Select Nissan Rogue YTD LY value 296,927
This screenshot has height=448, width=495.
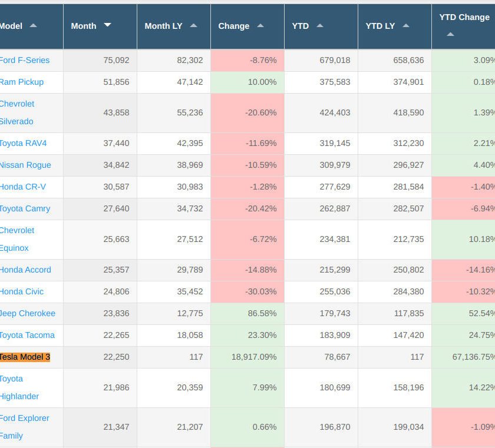(x=408, y=165)
